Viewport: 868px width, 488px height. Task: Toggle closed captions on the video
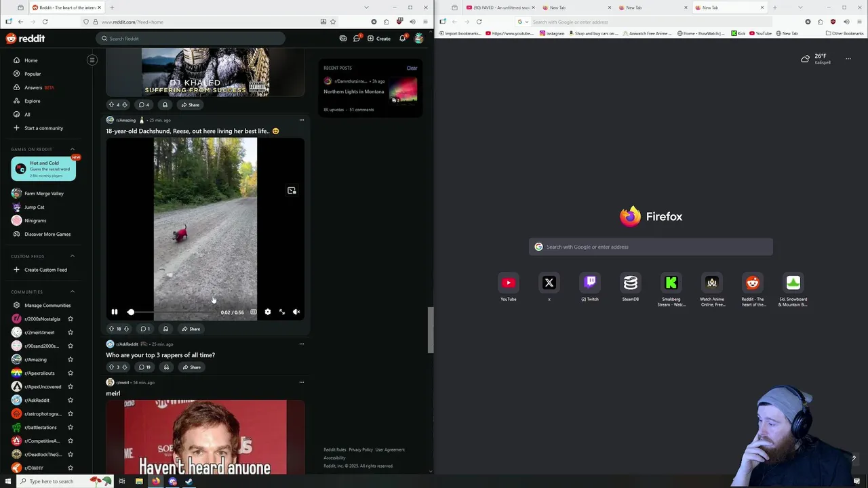pyautogui.click(x=254, y=312)
